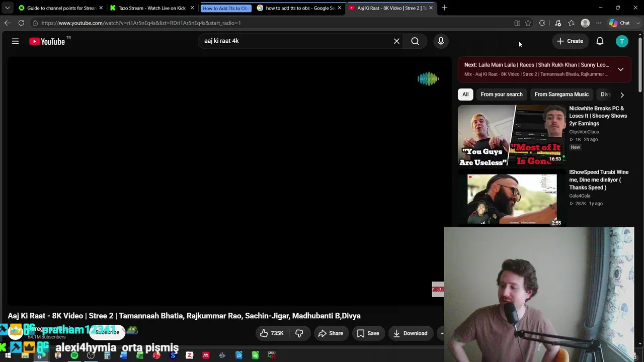Screen dimensions: 644x362
Task: Switch to How to Add Tts tab
Action: pos(225,8)
